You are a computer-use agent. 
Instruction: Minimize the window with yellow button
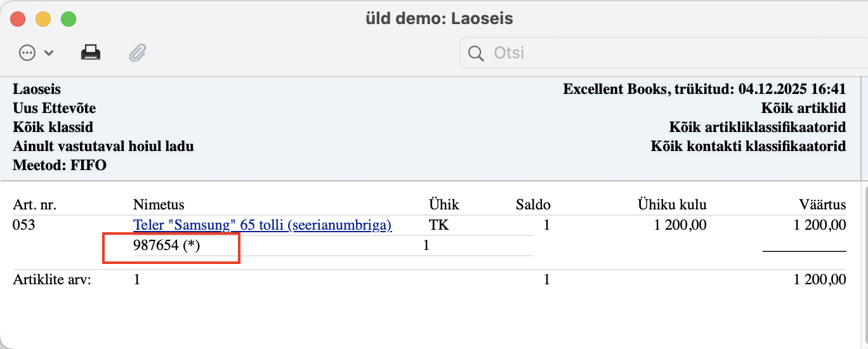[x=43, y=19]
